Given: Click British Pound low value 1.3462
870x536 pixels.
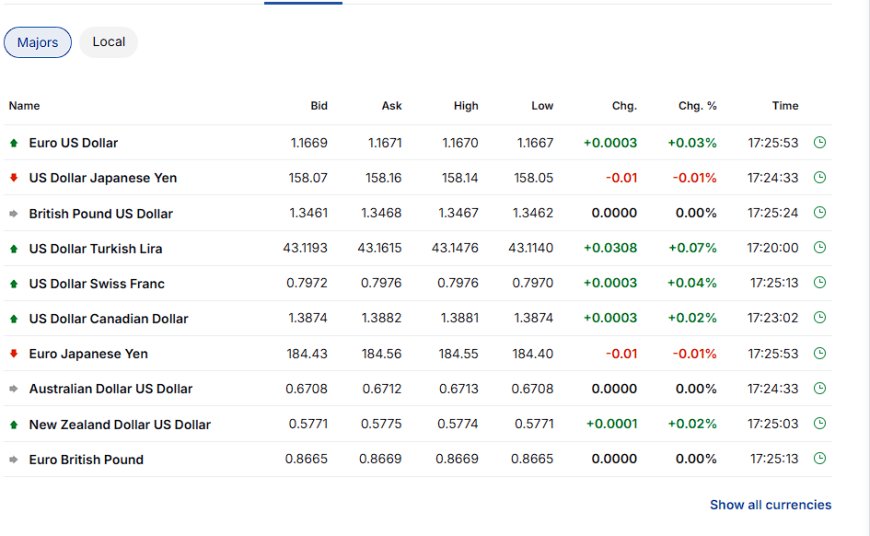Looking at the screenshot, I should click(533, 213).
